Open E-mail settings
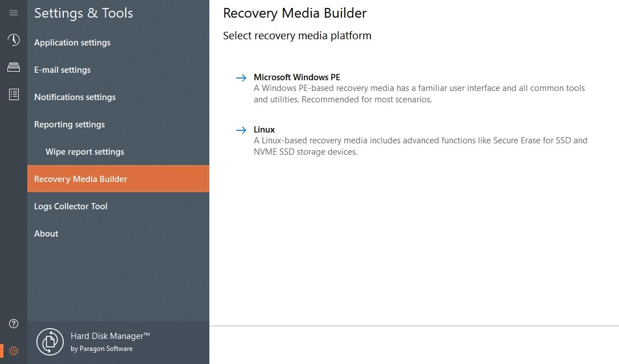Image resolution: width=619 pixels, height=364 pixels. (118, 70)
